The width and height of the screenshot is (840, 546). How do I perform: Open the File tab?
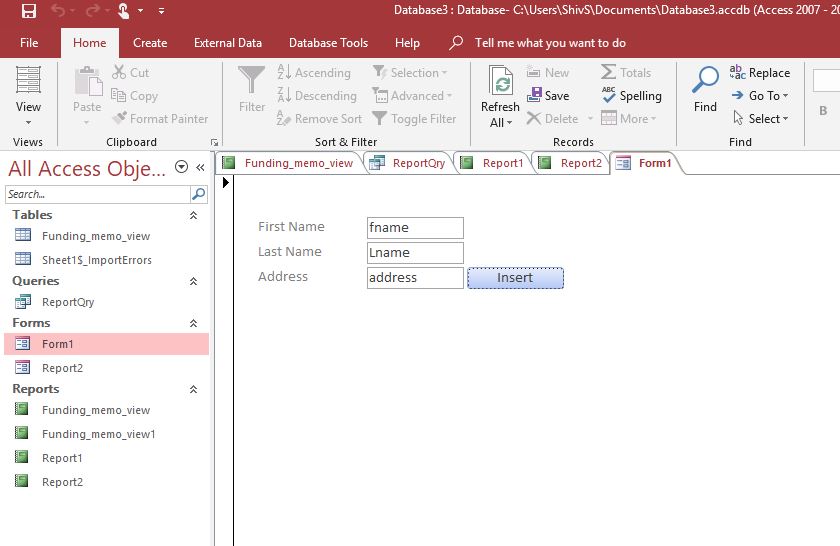[29, 43]
